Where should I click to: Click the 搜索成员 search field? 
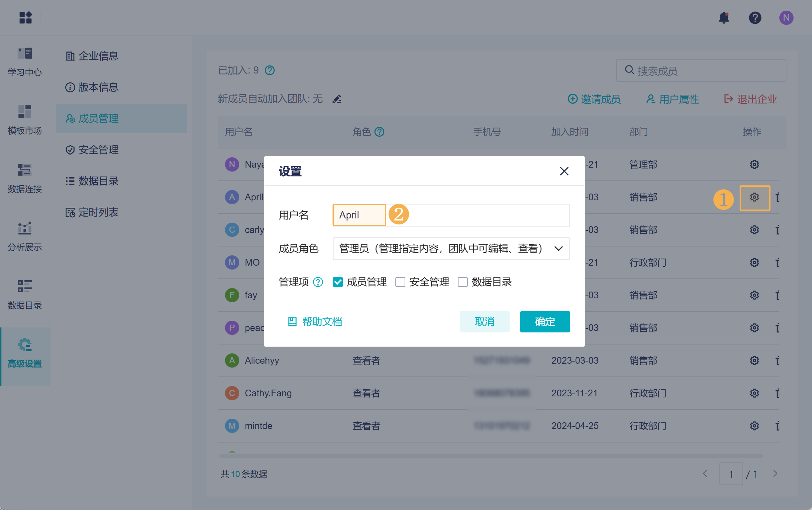point(701,71)
